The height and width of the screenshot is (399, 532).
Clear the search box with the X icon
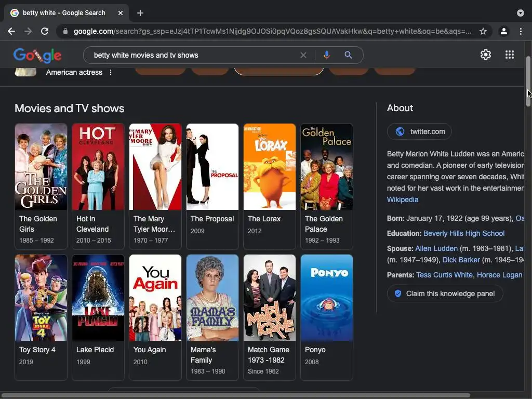click(x=303, y=55)
